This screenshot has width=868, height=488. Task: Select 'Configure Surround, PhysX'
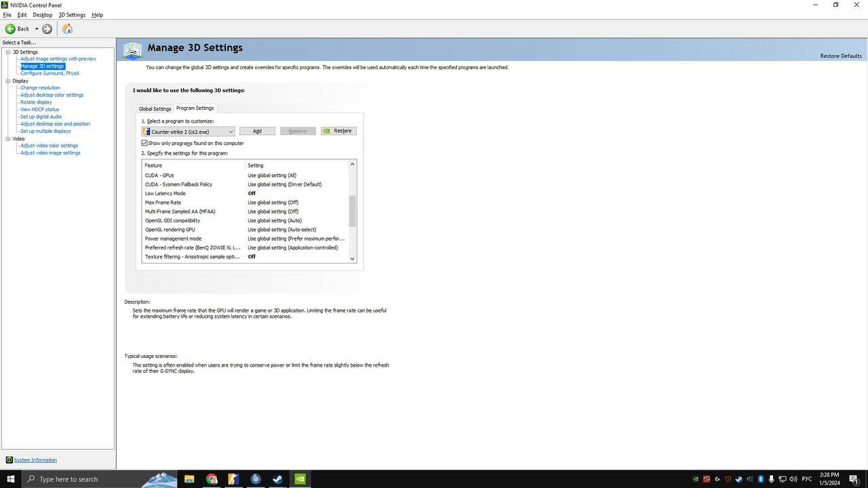[50, 73]
